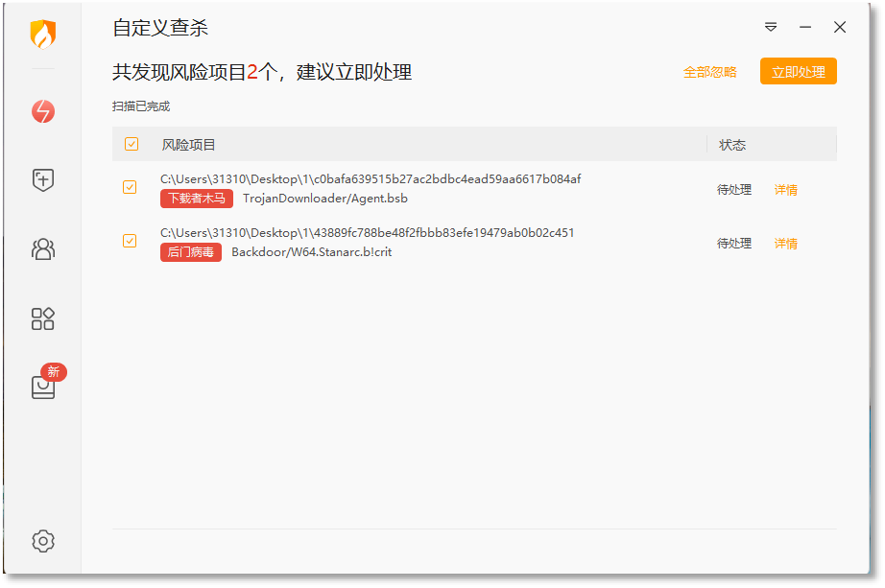
Task: Click the TrojanDownloader/Agent.bsb threat name
Action: [x=325, y=199]
